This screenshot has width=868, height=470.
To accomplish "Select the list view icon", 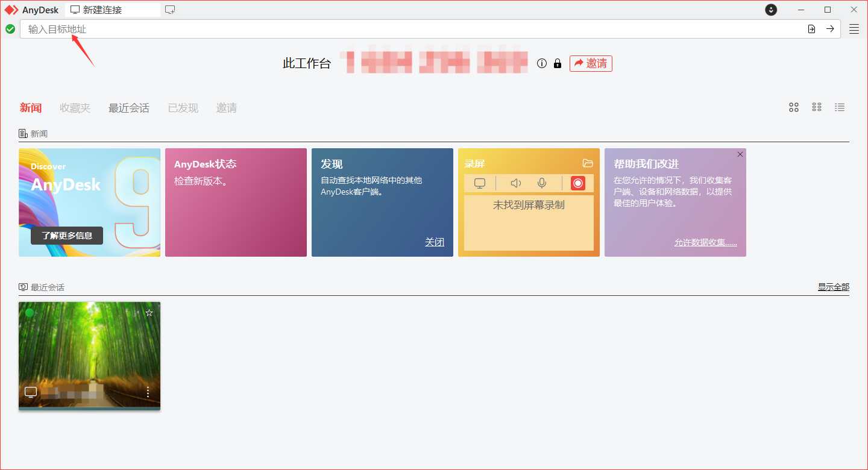I will point(840,107).
